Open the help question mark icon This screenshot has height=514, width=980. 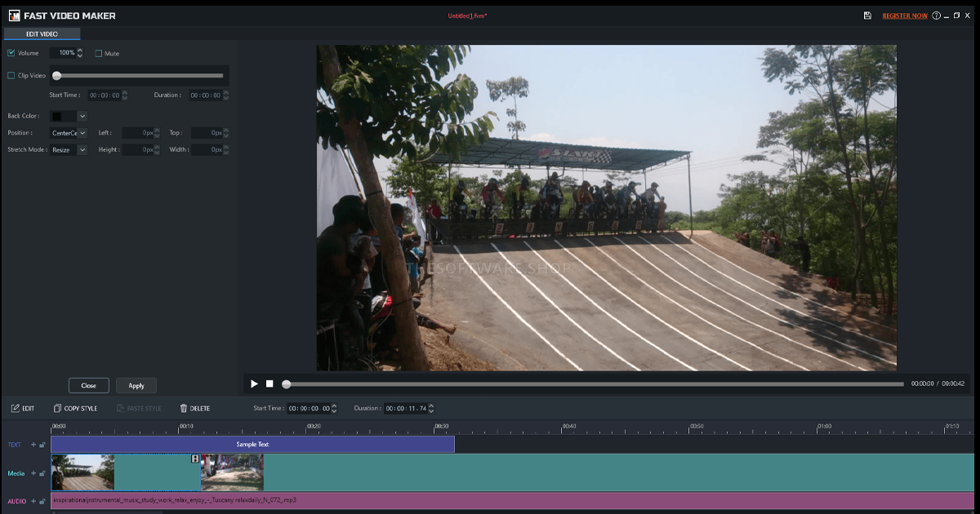coord(935,16)
